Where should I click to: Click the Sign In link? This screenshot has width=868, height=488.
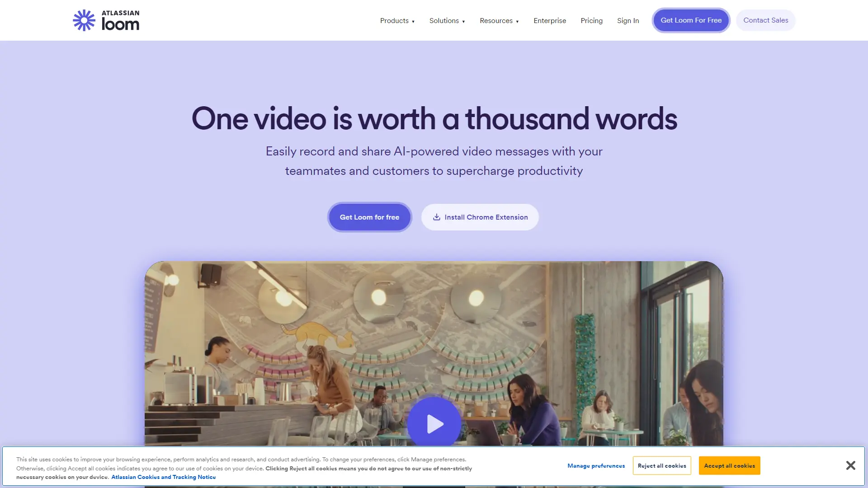point(628,21)
